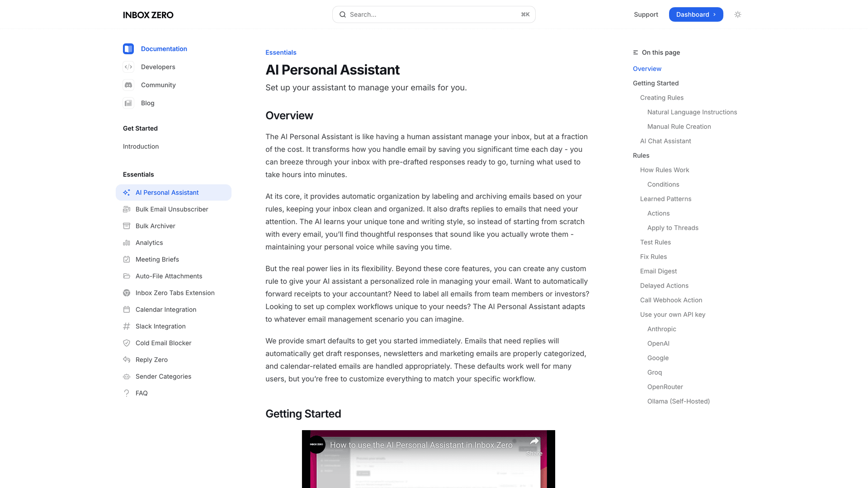Screen dimensions: 868x488
Task: Click the Community Discord icon
Action: click(x=128, y=85)
